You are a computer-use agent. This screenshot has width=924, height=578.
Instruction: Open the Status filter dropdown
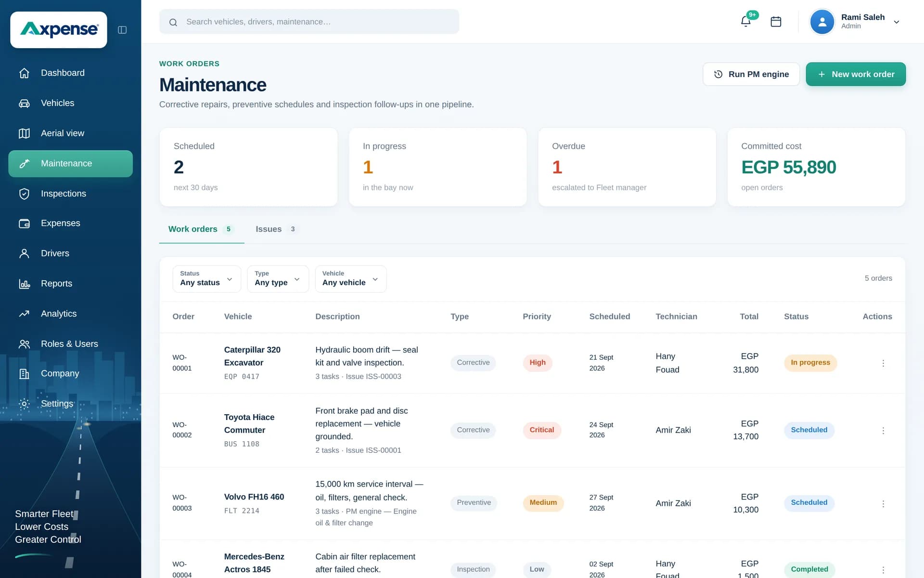click(x=207, y=279)
